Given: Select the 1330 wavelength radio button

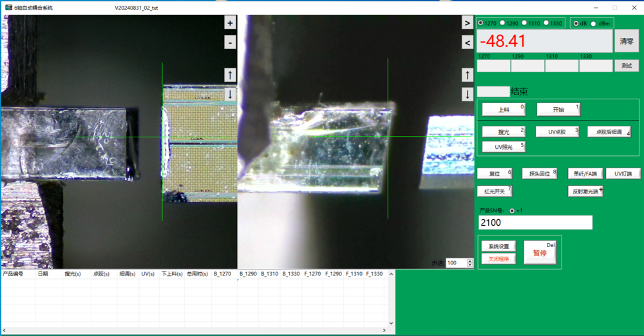Looking at the screenshot, I should pyautogui.click(x=547, y=23).
